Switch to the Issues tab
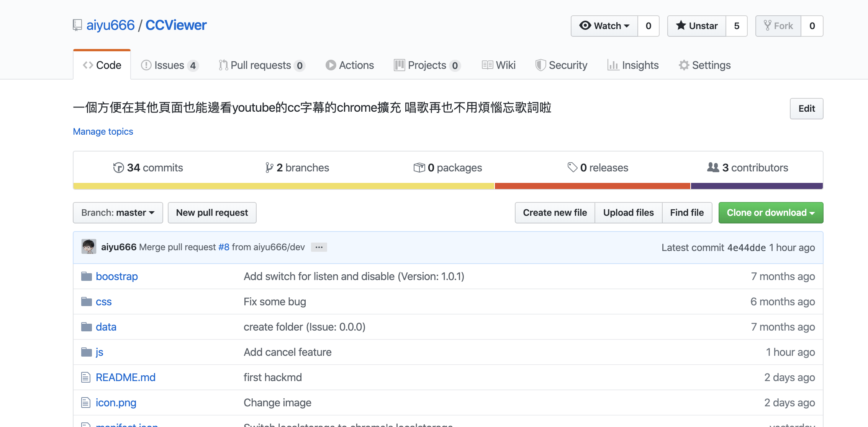The image size is (868, 427). pyautogui.click(x=169, y=65)
